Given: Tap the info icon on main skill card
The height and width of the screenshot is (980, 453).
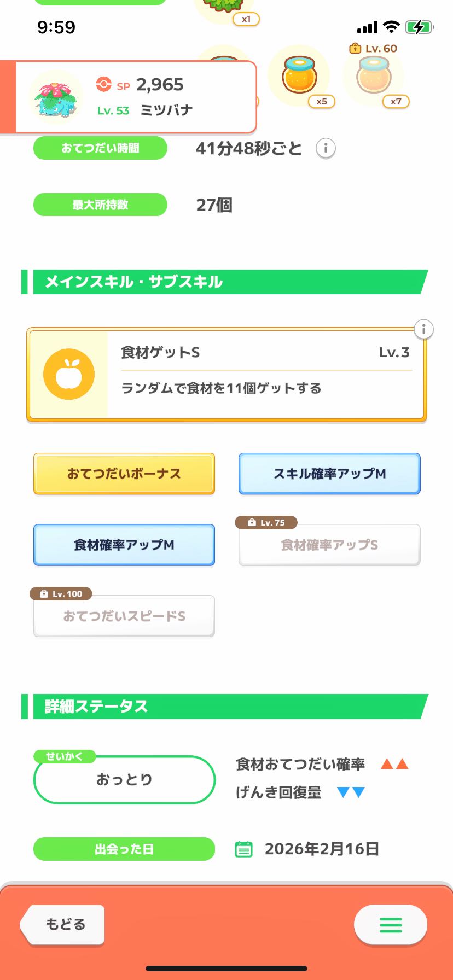Looking at the screenshot, I should click(x=423, y=329).
